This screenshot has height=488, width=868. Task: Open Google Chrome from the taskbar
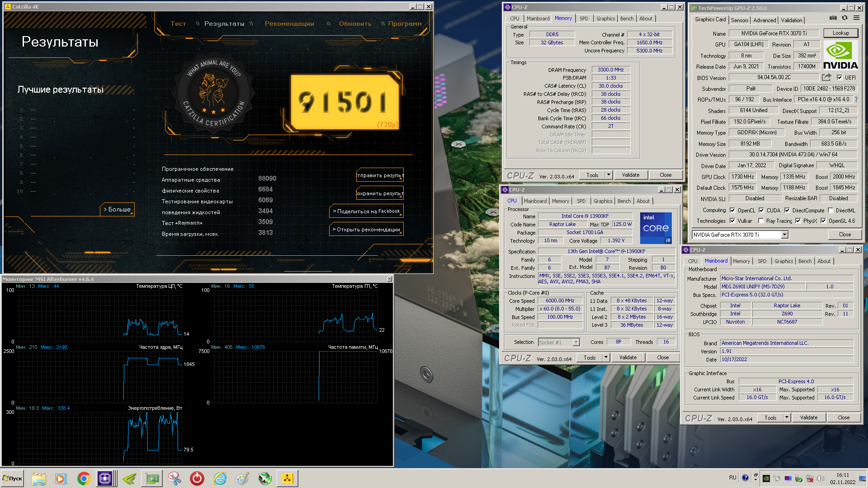pos(84,479)
